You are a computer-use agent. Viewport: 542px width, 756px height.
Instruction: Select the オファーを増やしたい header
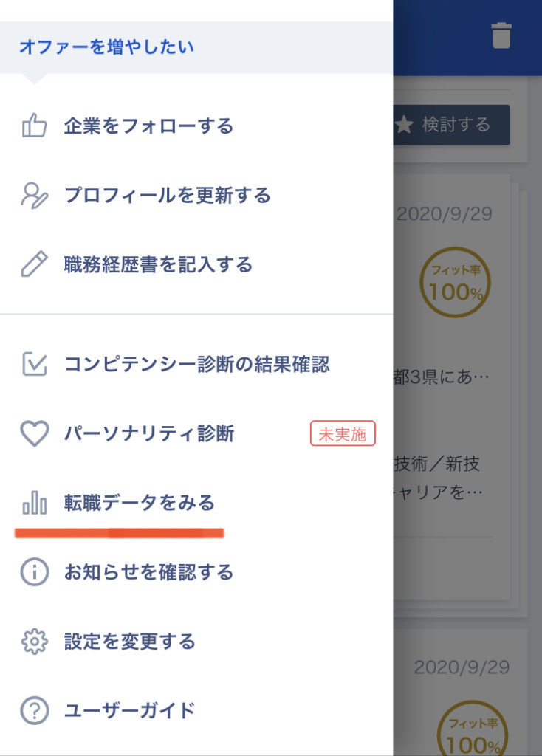pyautogui.click(x=196, y=47)
